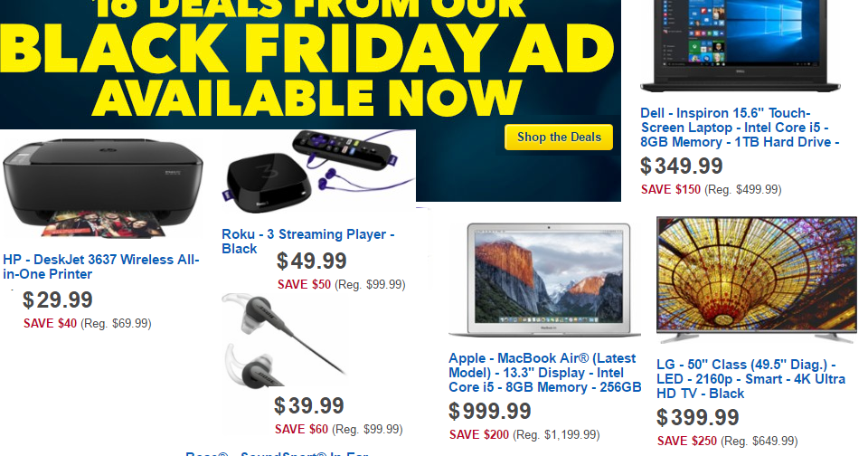Click the SAVE $250 text under LG TV

(684, 441)
